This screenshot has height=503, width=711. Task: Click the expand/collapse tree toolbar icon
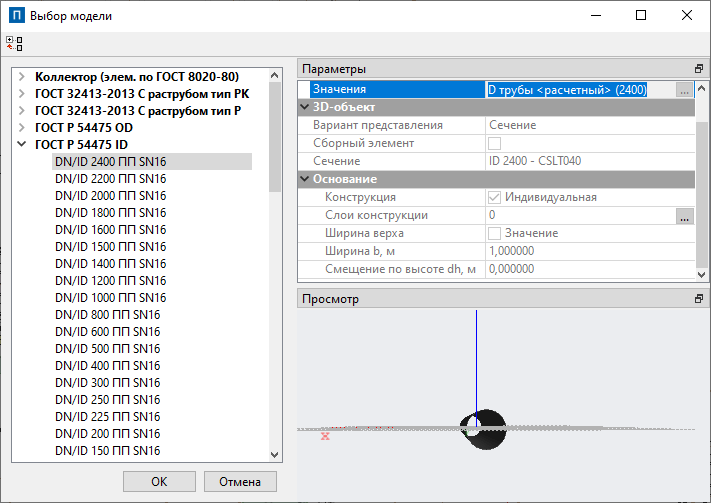(14, 44)
